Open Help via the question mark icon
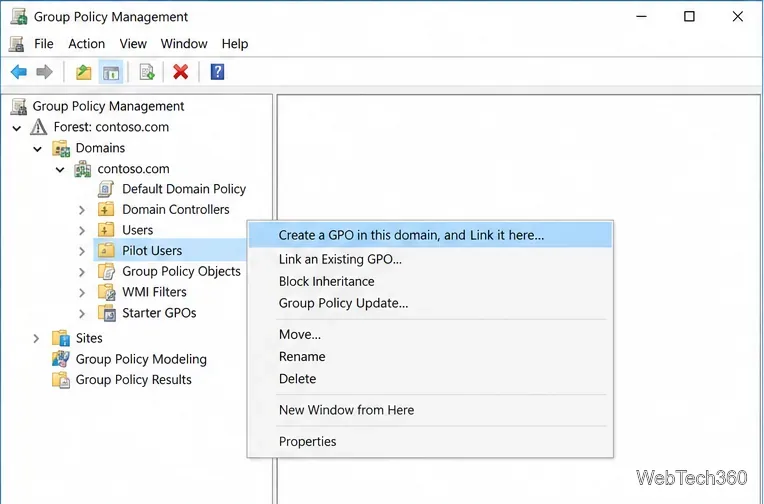Image resolution: width=764 pixels, height=504 pixels. [217, 72]
